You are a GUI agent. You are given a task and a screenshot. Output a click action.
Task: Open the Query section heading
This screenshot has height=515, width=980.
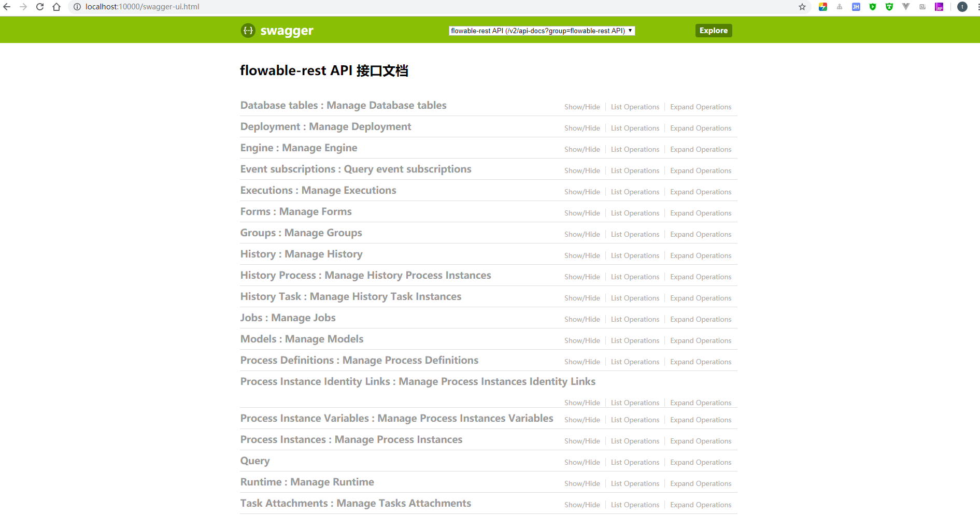[254, 461]
